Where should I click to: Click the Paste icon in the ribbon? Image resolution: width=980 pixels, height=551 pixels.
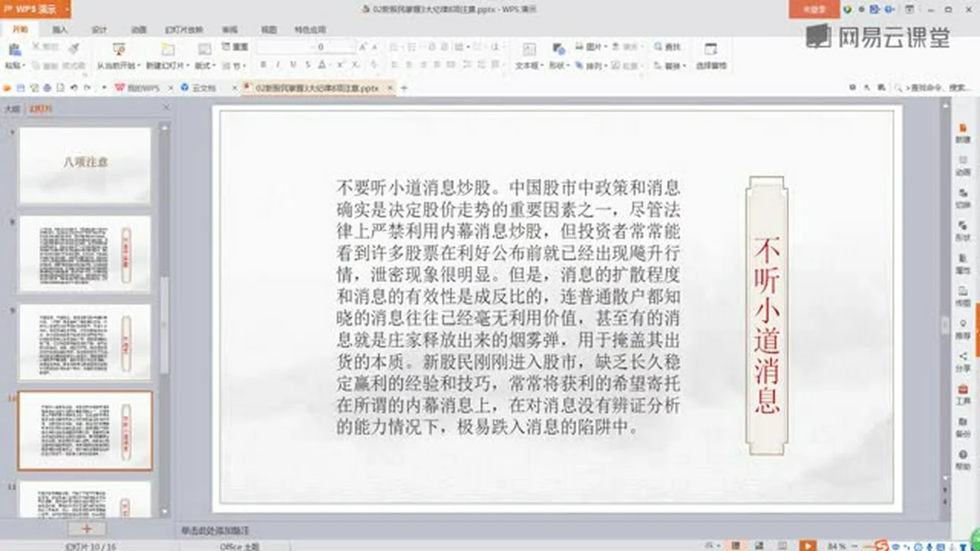tap(13, 50)
